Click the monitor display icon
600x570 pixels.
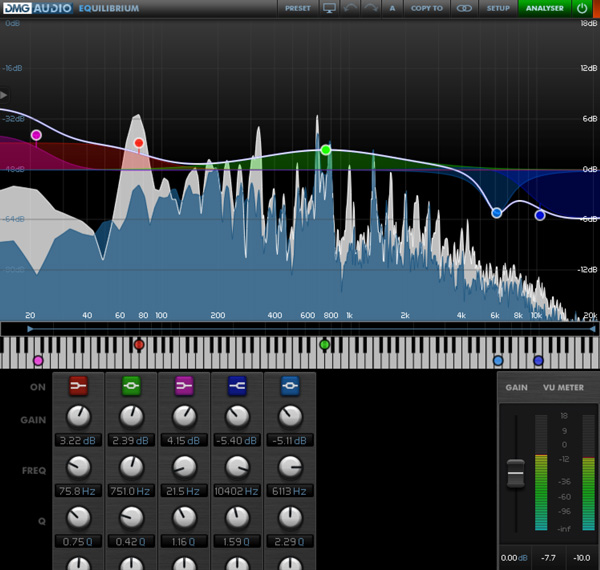coord(329,8)
